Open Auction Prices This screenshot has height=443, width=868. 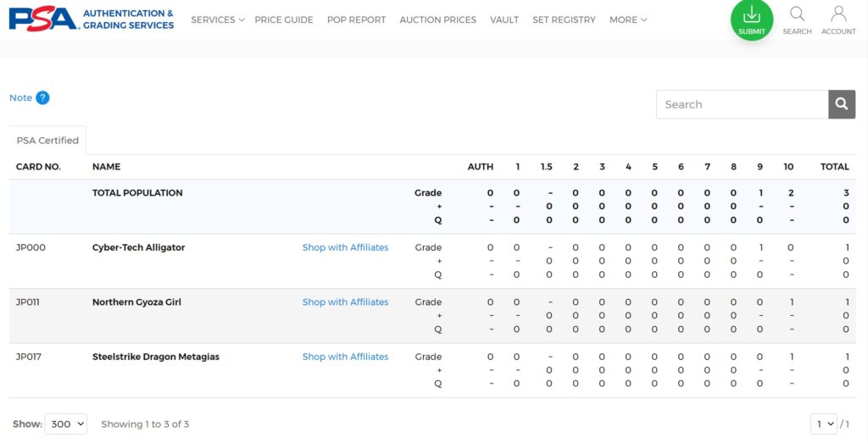tap(438, 20)
